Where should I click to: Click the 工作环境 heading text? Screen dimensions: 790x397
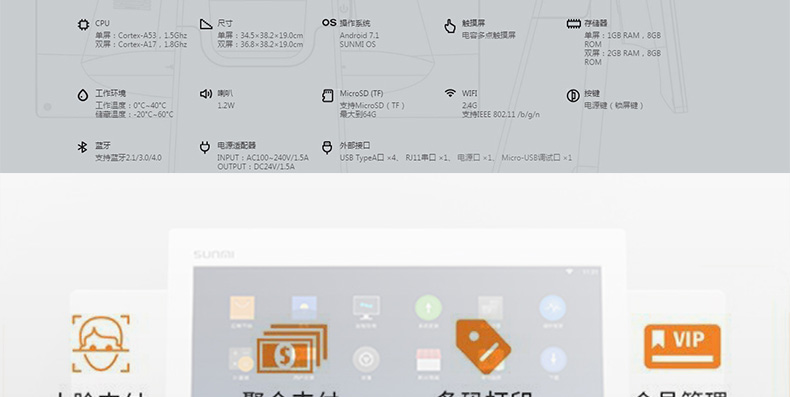coord(111,93)
